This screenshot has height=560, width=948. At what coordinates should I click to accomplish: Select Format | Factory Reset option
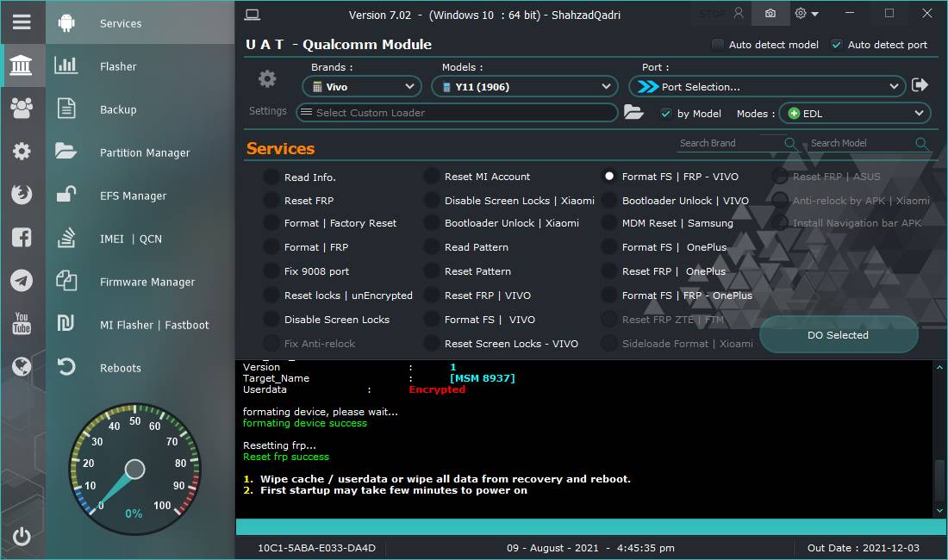tap(271, 223)
